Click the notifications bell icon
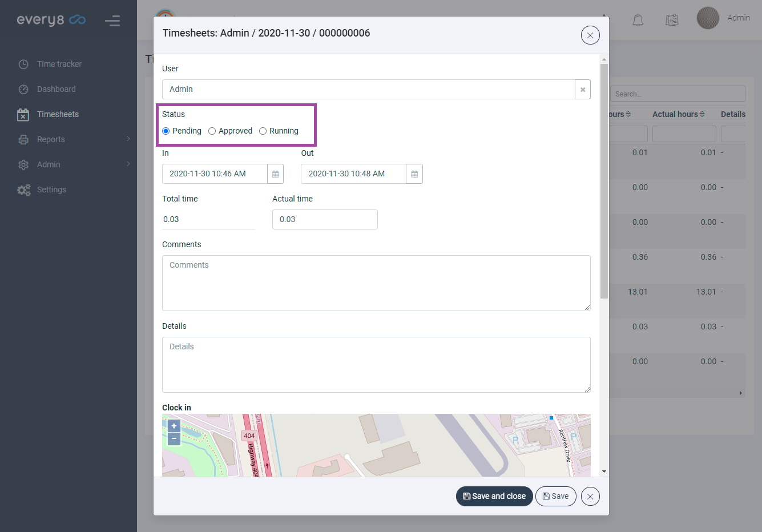 (x=638, y=21)
